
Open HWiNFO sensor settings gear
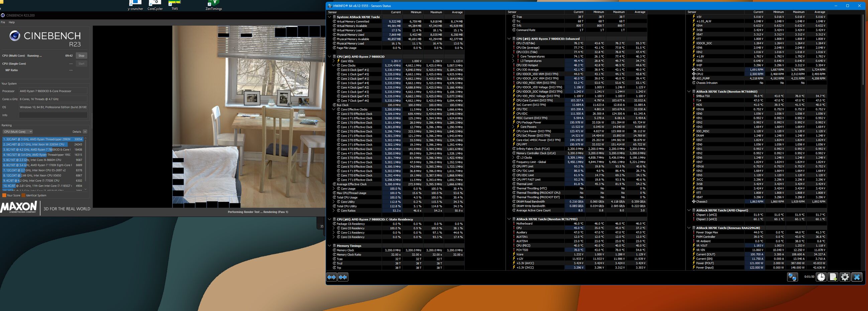845,277
